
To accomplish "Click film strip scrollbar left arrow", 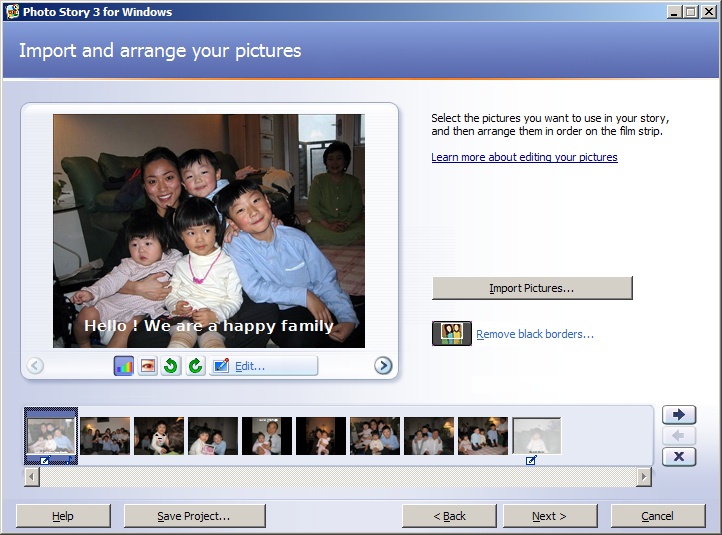I will 31,477.
